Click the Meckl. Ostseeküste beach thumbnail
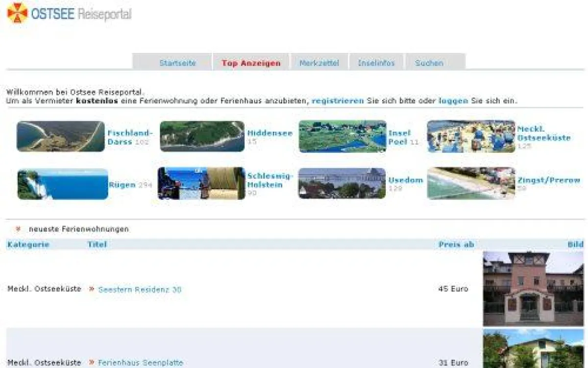This screenshot has width=588, height=368. [471, 136]
